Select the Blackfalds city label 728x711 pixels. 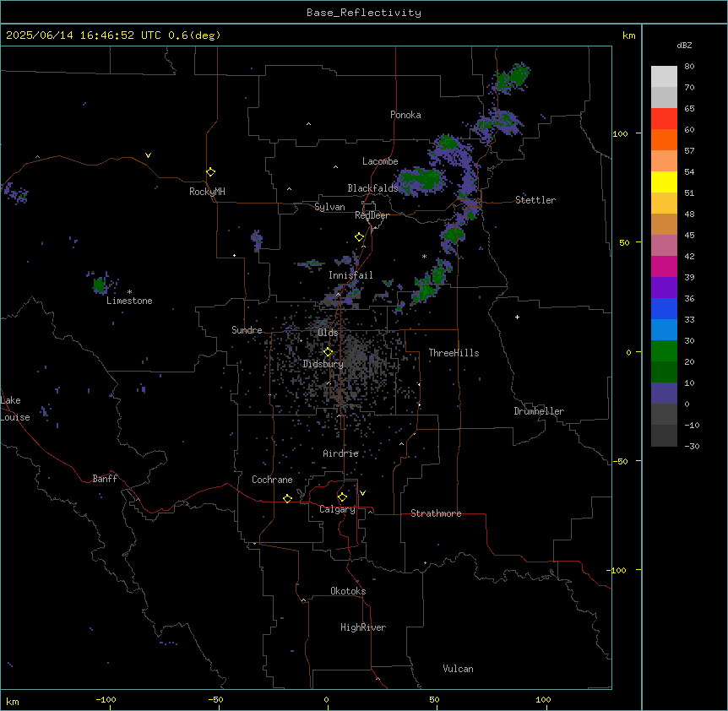(372, 188)
